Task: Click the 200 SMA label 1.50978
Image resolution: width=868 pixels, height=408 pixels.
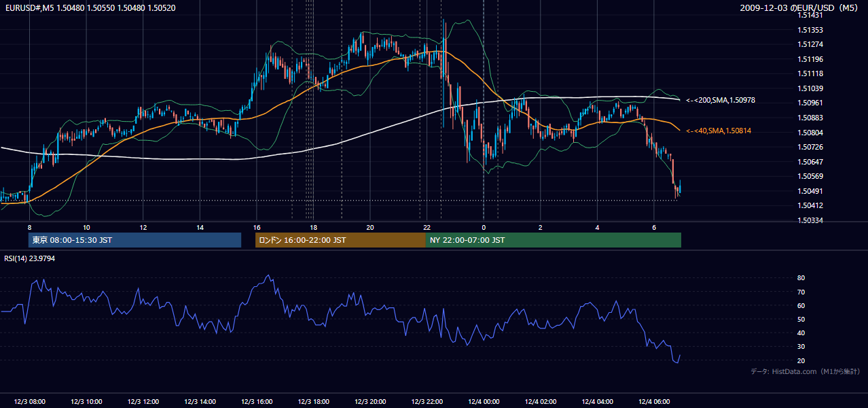Action: click(721, 101)
